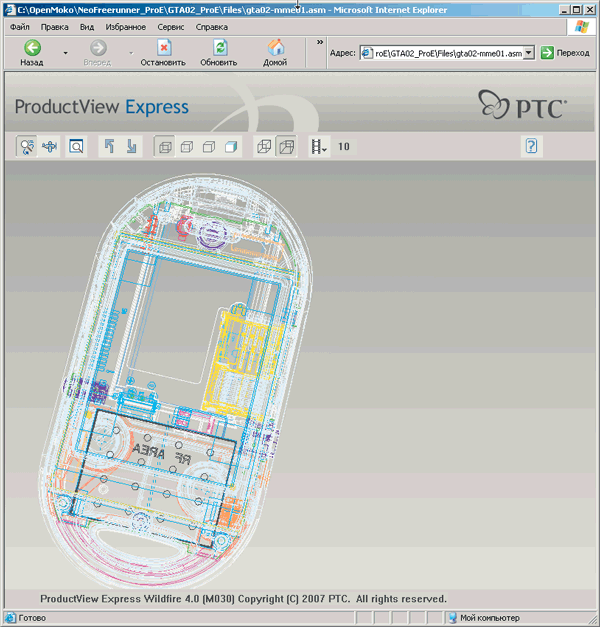The width and height of the screenshot is (600, 627).
Task: Open ProductView Express help icon
Action: click(531, 146)
